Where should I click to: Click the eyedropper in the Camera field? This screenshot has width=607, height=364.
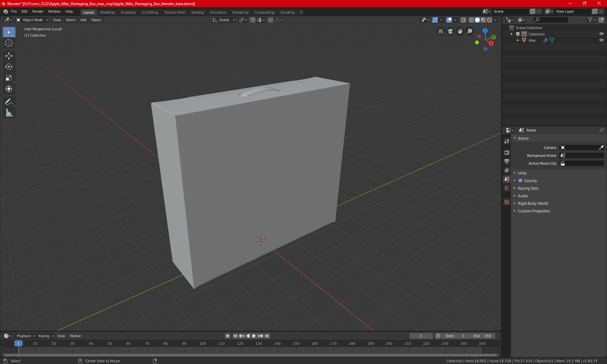tap(601, 148)
